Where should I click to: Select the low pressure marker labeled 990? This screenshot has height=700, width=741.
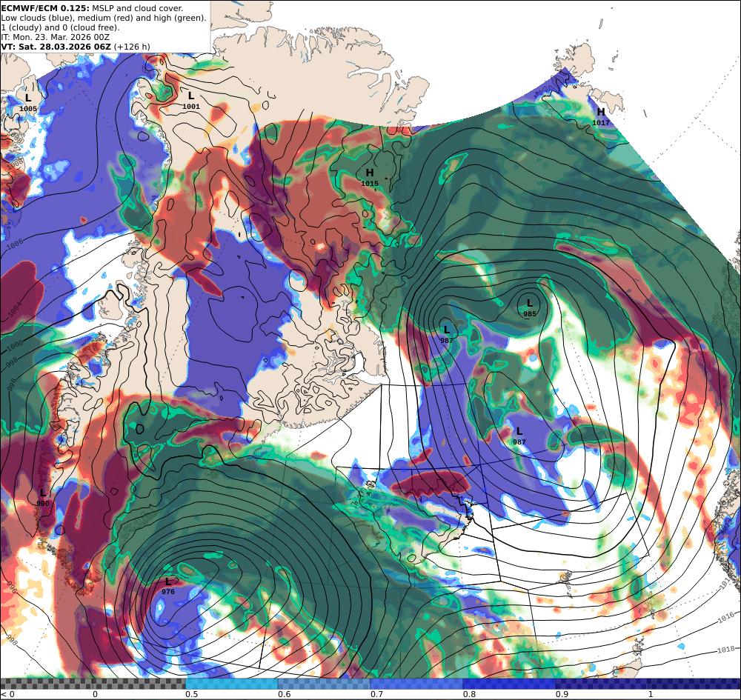42,498
